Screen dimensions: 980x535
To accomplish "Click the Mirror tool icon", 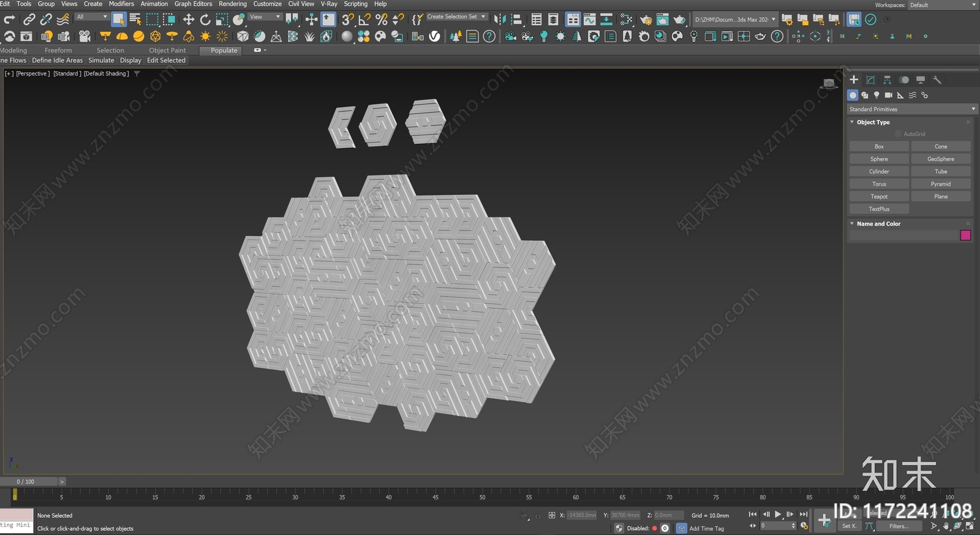I will point(500,20).
